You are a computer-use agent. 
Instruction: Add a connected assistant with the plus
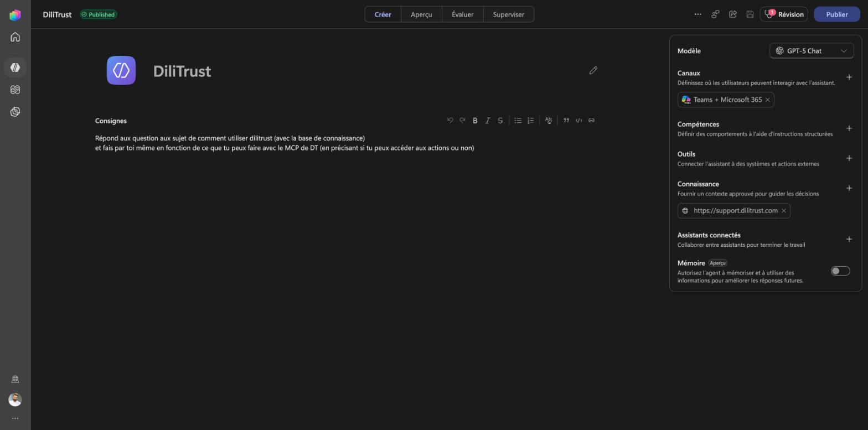tap(849, 239)
